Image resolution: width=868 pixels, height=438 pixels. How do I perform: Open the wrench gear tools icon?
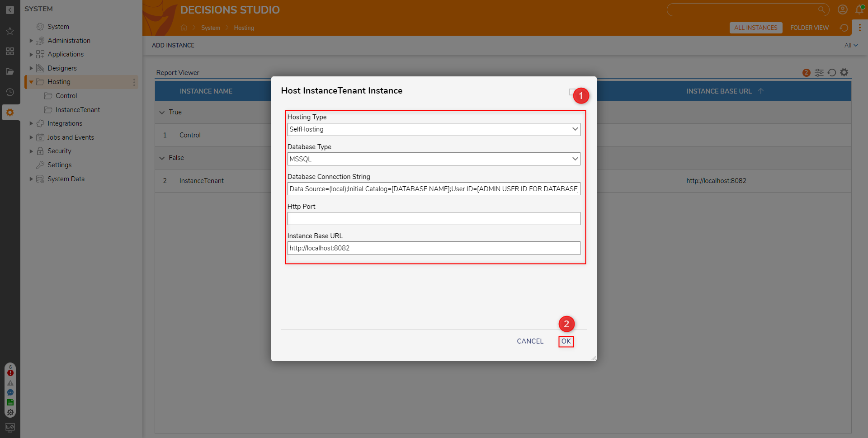click(10, 412)
